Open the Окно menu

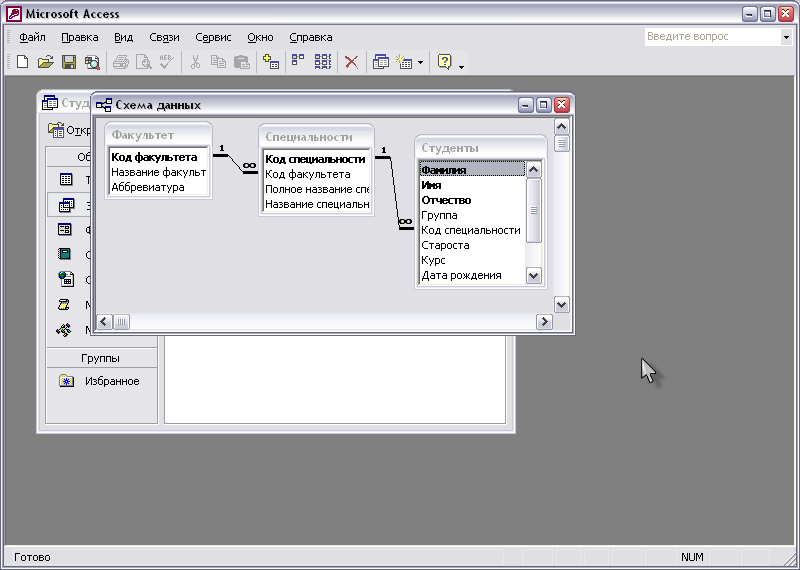(x=260, y=37)
